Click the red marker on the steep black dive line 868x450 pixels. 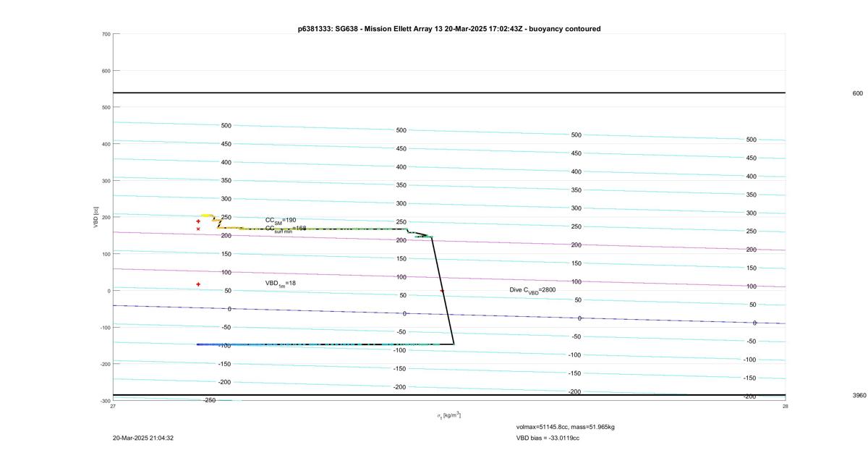442,291
